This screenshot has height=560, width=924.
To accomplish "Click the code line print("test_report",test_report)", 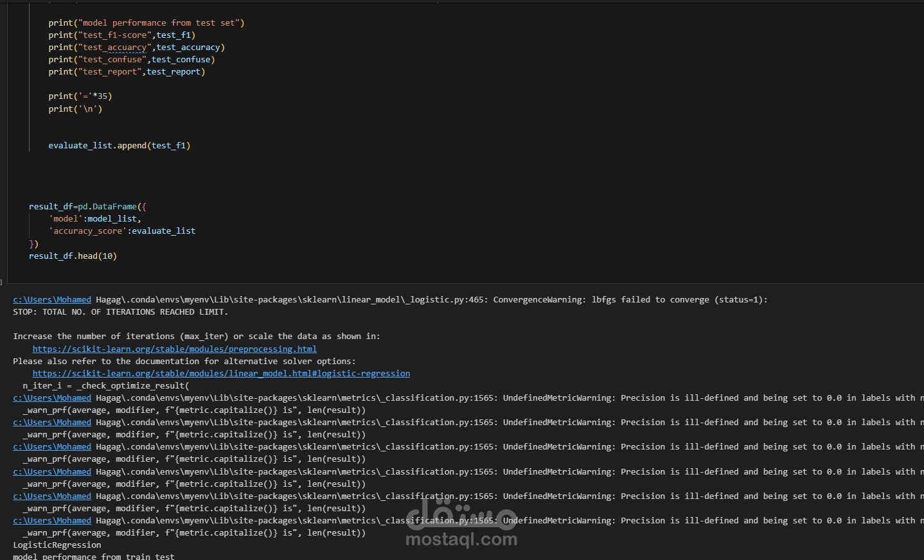I will pyautogui.click(x=127, y=71).
